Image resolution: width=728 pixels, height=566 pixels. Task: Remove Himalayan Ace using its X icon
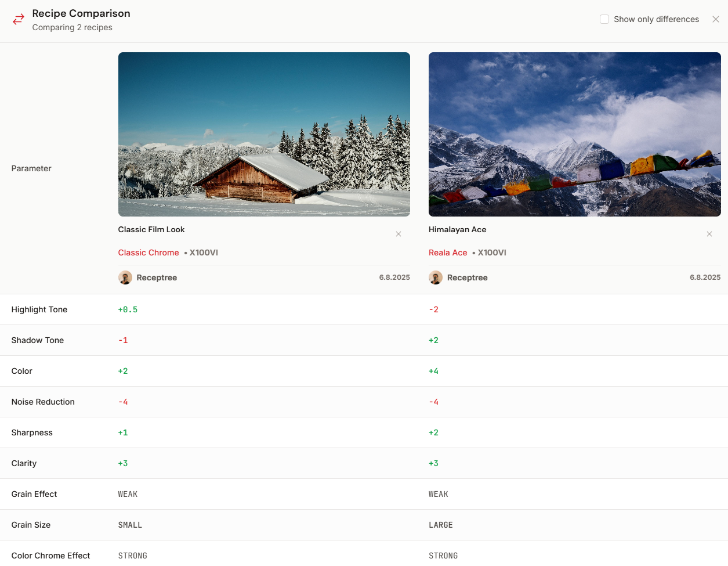709,234
